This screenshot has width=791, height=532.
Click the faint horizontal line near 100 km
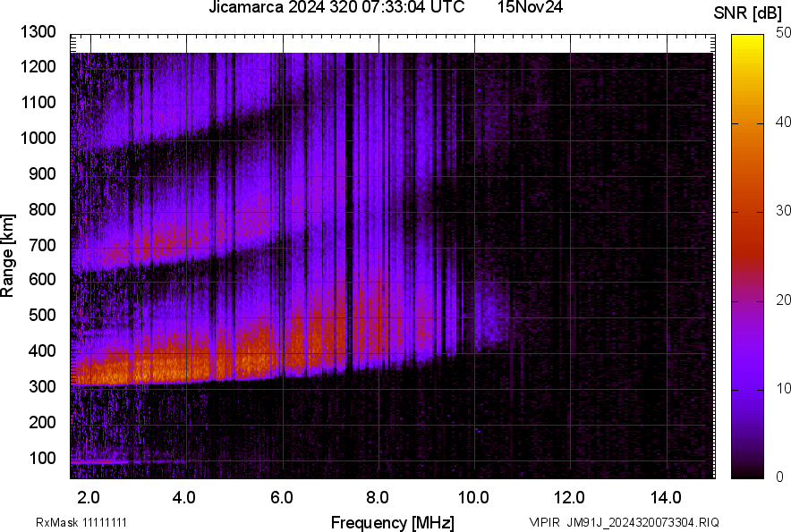(134, 460)
